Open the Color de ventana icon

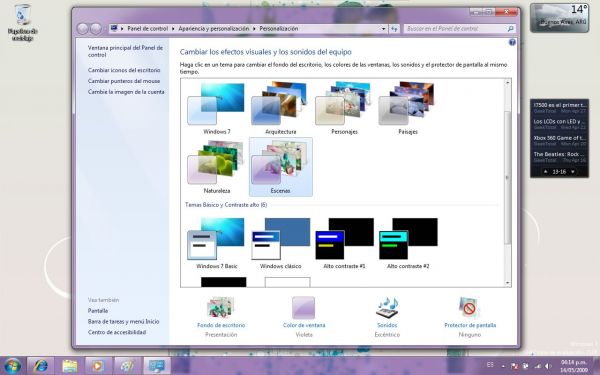point(303,308)
